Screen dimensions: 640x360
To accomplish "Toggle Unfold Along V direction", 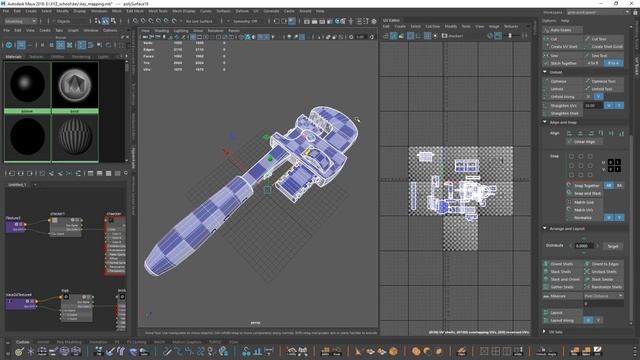I will tap(598, 96).
